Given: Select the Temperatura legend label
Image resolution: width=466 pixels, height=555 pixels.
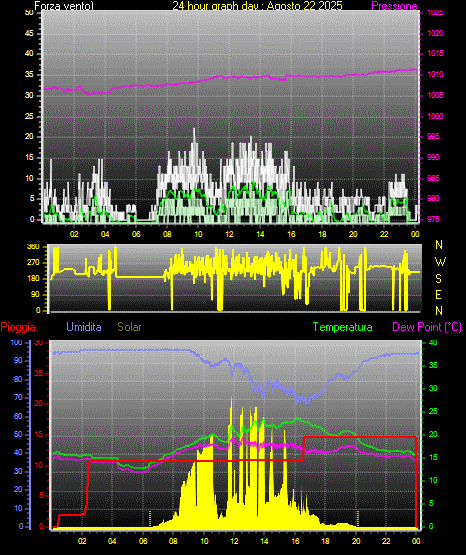Looking at the screenshot, I should [343, 327].
